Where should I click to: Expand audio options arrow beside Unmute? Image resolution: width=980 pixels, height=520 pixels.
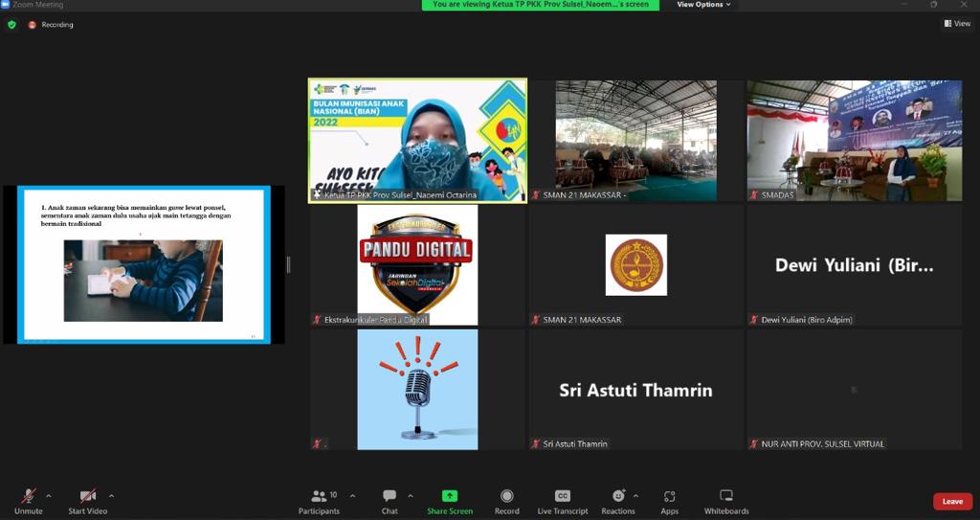[49, 496]
